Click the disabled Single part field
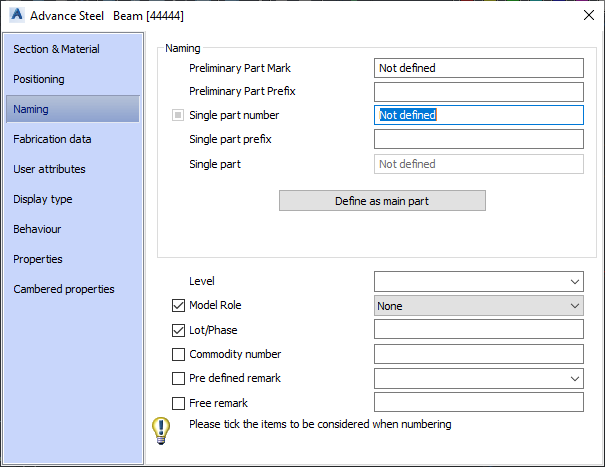This screenshot has width=605, height=467. pyautogui.click(x=478, y=164)
